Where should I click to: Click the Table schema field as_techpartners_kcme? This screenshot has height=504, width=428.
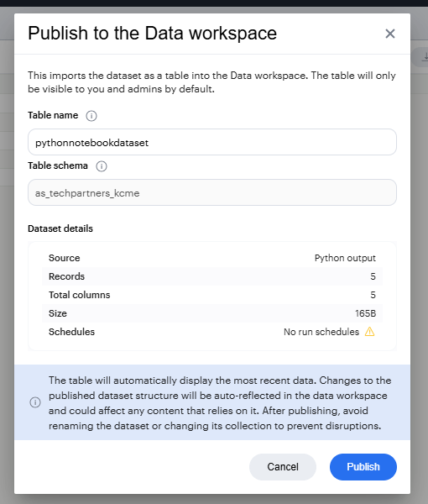212,192
